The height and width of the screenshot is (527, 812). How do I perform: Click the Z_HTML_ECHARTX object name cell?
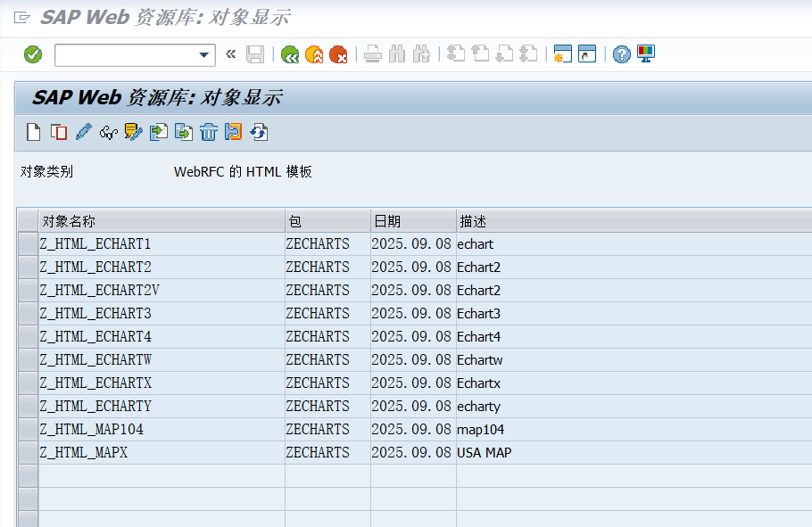pyautogui.click(x=162, y=383)
